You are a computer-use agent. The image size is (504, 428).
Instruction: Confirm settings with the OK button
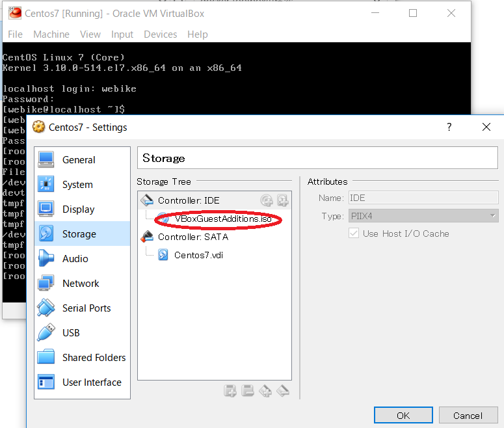pyautogui.click(x=403, y=416)
